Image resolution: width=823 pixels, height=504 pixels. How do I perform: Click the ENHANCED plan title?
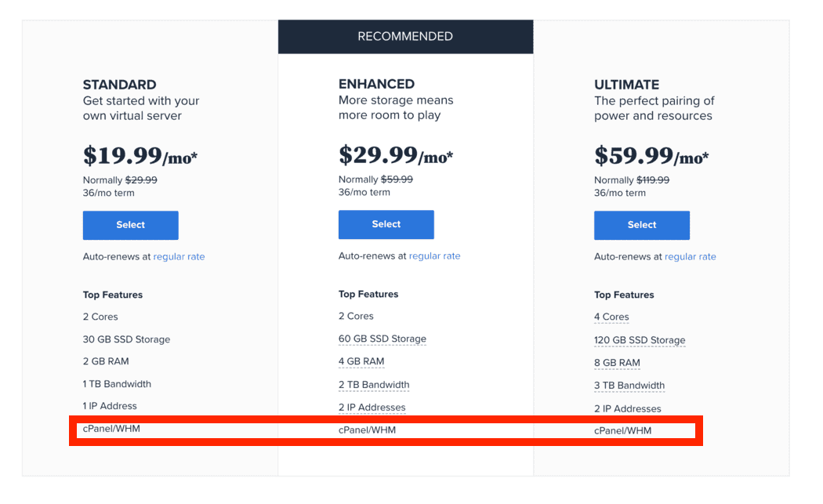point(376,84)
